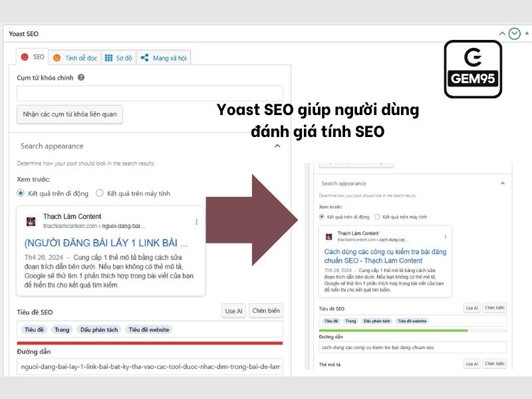
Task: Open three-dot menu on the nguoi-dang-bai search preview
Action: click(x=196, y=221)
